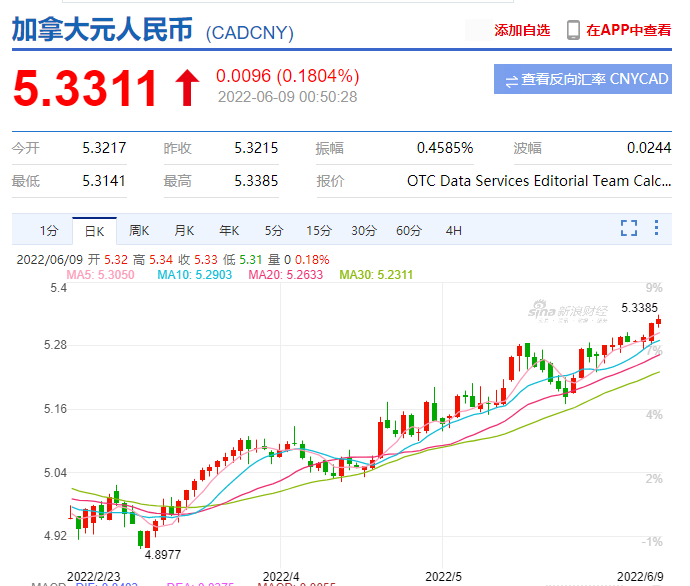Click the MA30: 5.2311 legend

[x=376, y=275]
